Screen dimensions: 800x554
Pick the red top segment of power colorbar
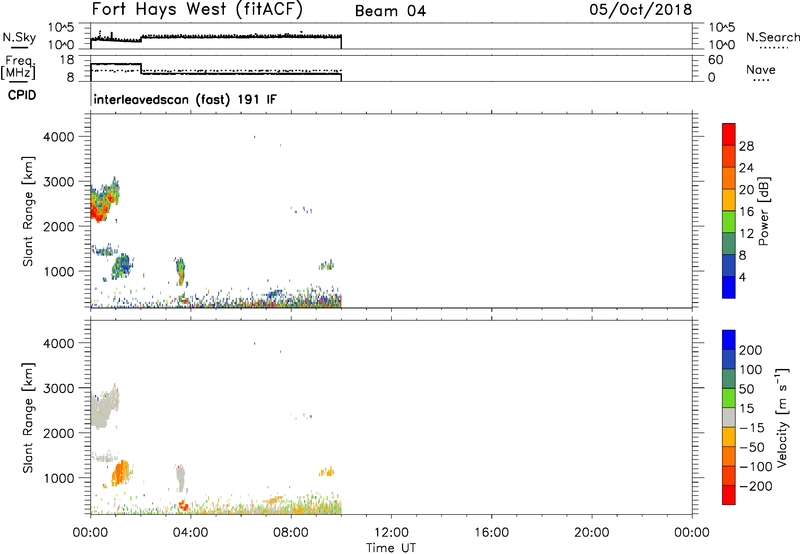point(729,134)
